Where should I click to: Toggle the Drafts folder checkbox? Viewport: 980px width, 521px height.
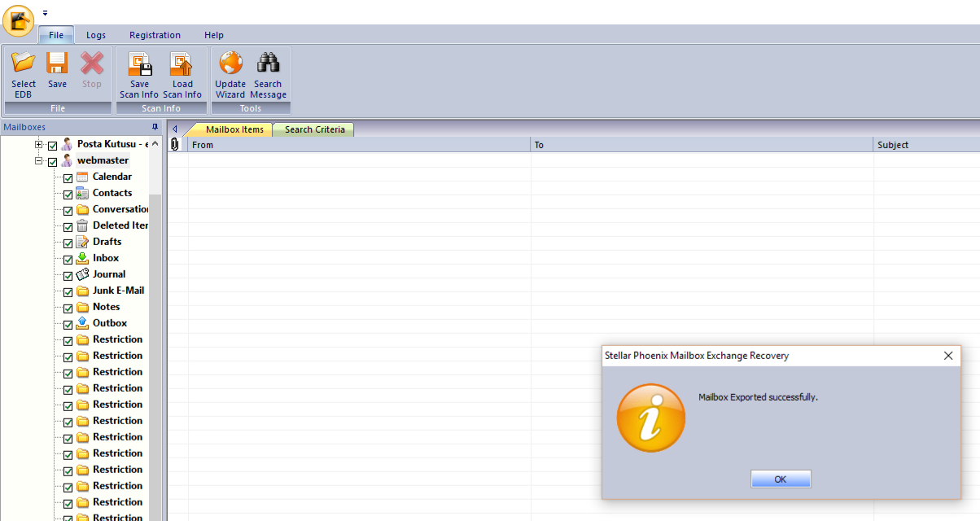click(x=68, y=243)
